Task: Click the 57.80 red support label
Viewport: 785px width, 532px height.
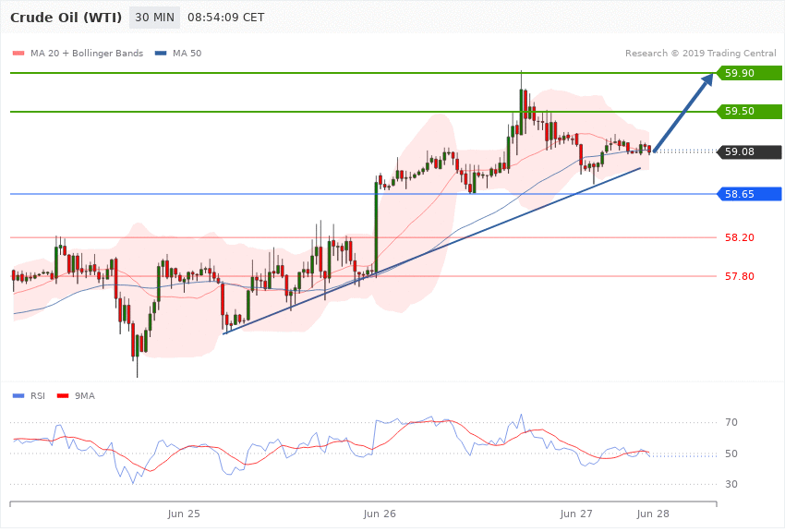Action: 740,276
